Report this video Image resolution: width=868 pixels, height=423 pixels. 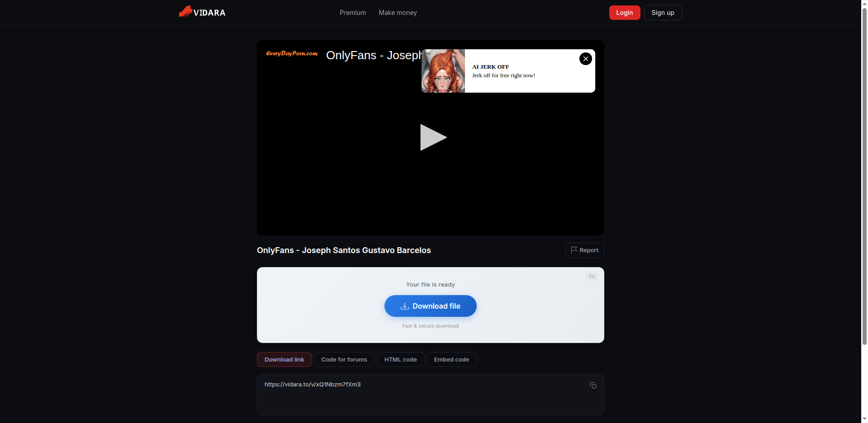point(584,250)
